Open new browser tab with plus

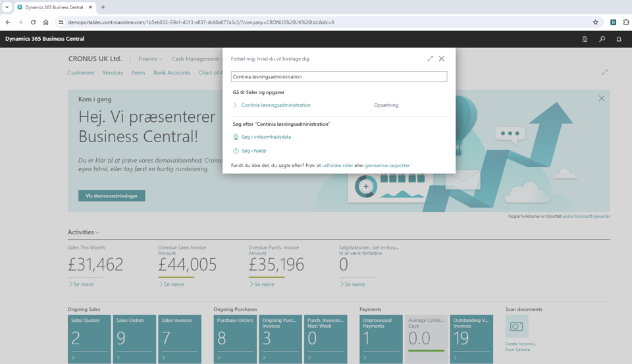(x=103, y=7)
